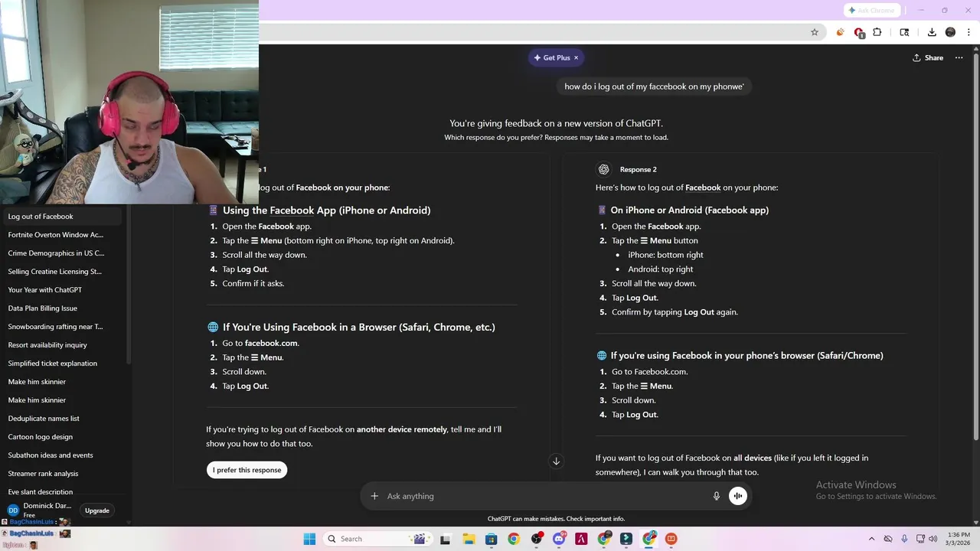Click the tab search icon in toolbar

coord(904,32)
